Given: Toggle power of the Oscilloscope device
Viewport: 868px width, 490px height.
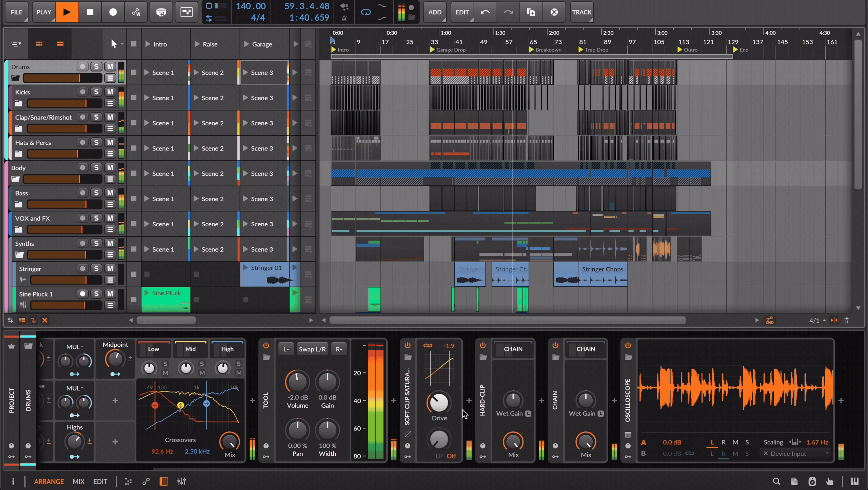Looking at the screenshot, I should pos(628,345).
